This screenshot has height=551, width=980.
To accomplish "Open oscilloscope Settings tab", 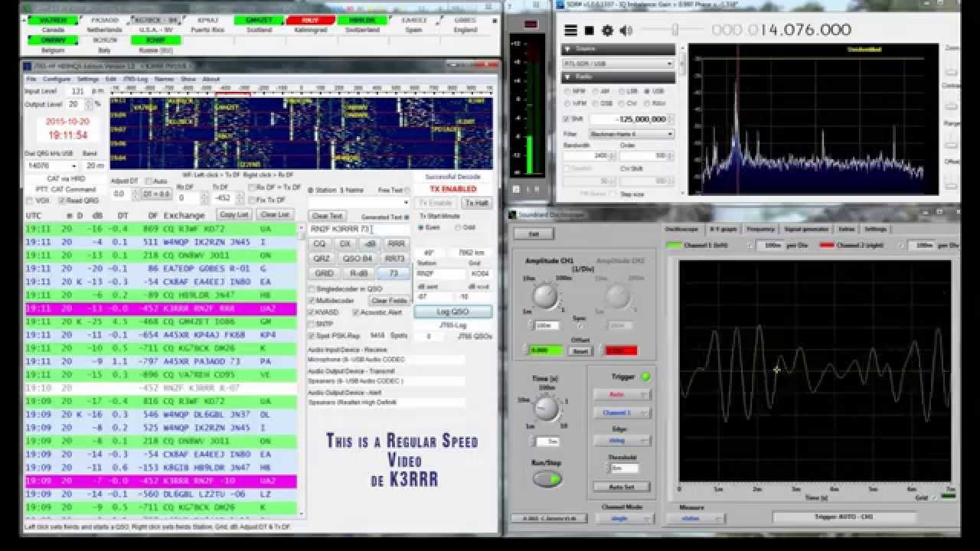I will click(875, 229).
